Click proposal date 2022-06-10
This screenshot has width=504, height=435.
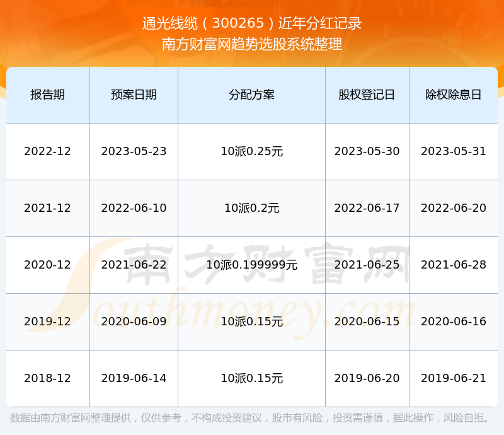[x=134, y=208]
